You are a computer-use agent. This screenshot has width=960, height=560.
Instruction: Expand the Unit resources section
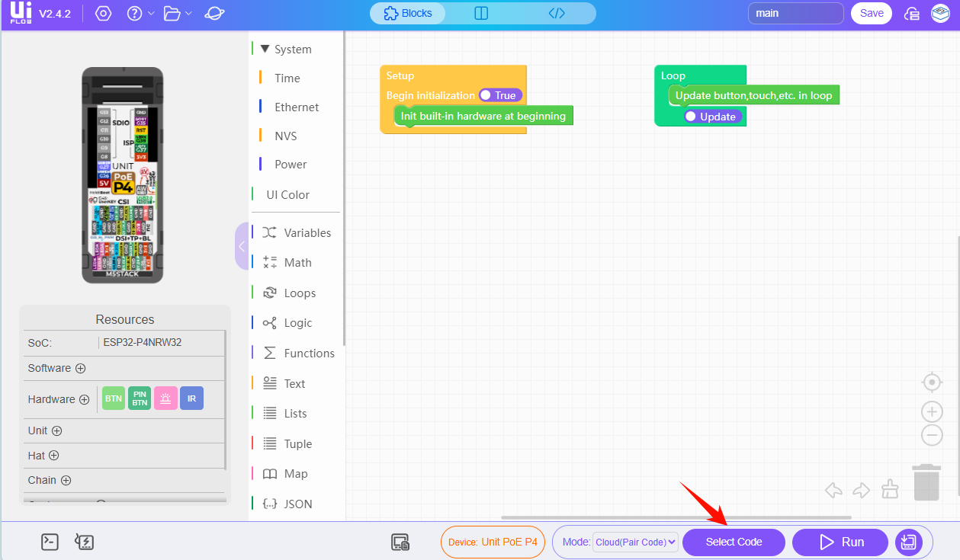click(56, 430)
